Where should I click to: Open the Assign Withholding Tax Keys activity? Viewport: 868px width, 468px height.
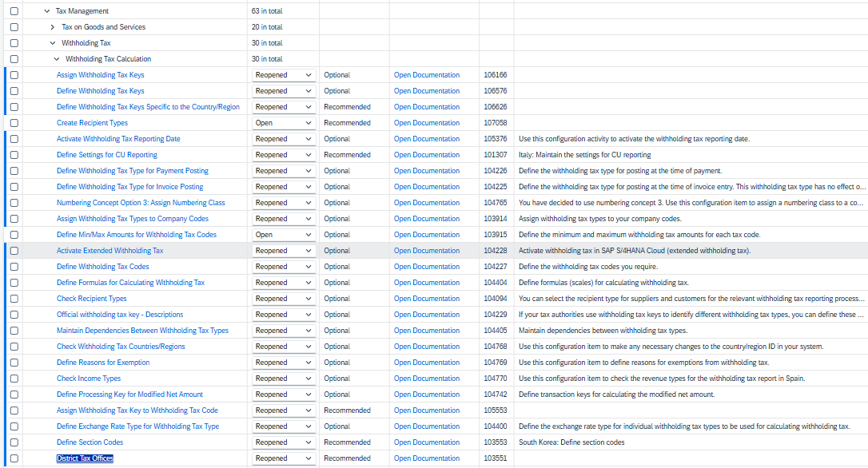100,75
